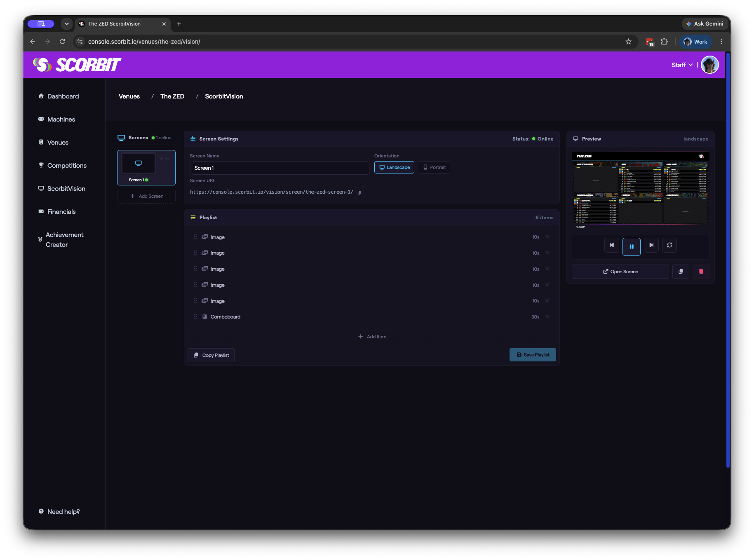Select Portrait orientation
Screen dimensions: 754x560
(434, 167)
